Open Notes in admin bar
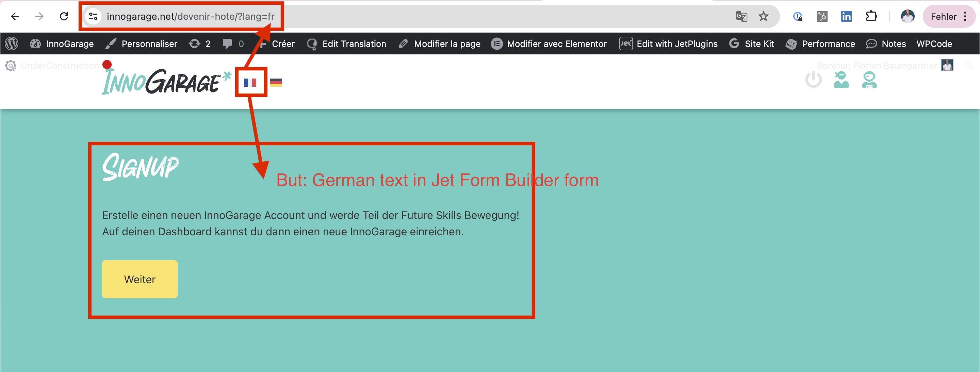The image size is (980, 372). pyautogui.click(x=886, y=44)
